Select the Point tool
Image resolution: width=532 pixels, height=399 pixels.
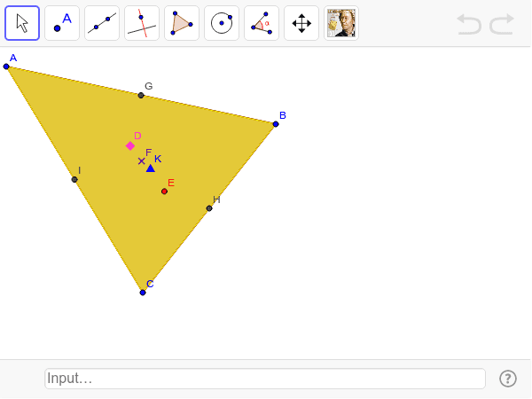pyautogui.click(x=62, y=23)
